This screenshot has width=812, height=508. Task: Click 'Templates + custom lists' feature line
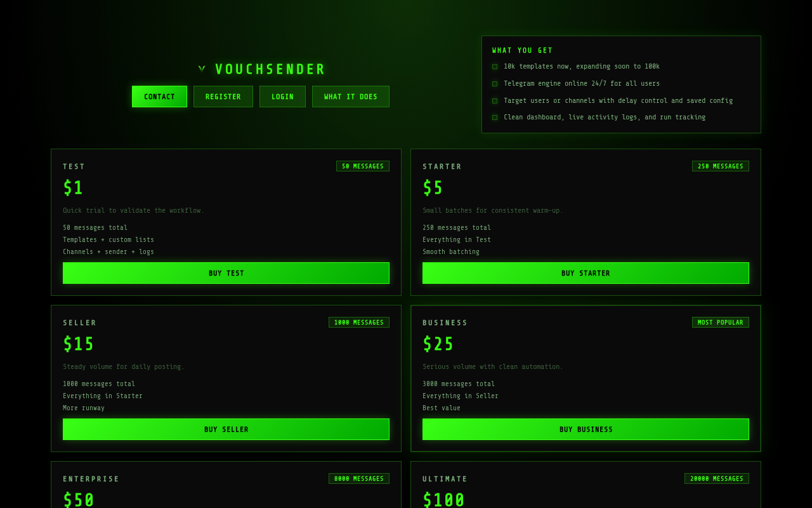pyautogui.click(x=108, y=240)
